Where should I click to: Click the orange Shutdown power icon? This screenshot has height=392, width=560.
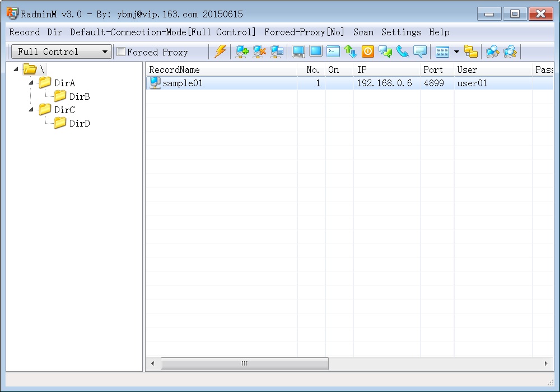[368, 52]
